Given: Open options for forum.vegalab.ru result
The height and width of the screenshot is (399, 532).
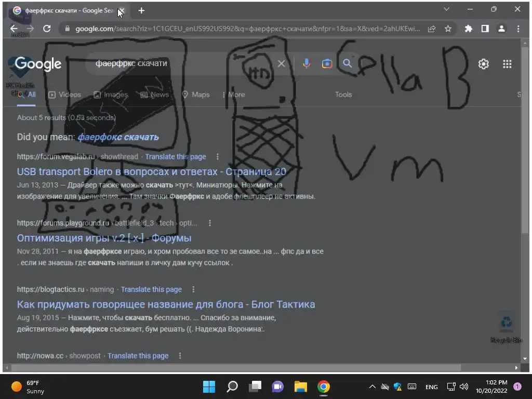Looking at the screenshot, I should (218, 157).
